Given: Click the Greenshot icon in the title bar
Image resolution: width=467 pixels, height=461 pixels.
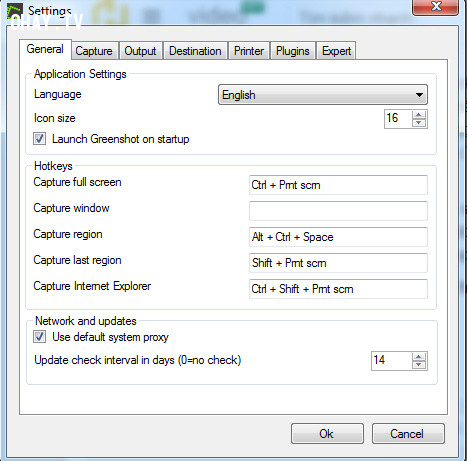Looking at the screenshot, I should 15,11.
